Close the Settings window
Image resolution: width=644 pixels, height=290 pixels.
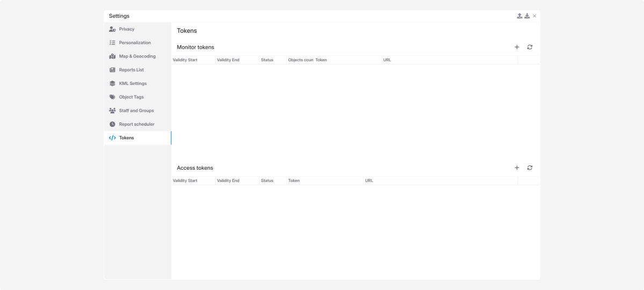click(535, 16)
